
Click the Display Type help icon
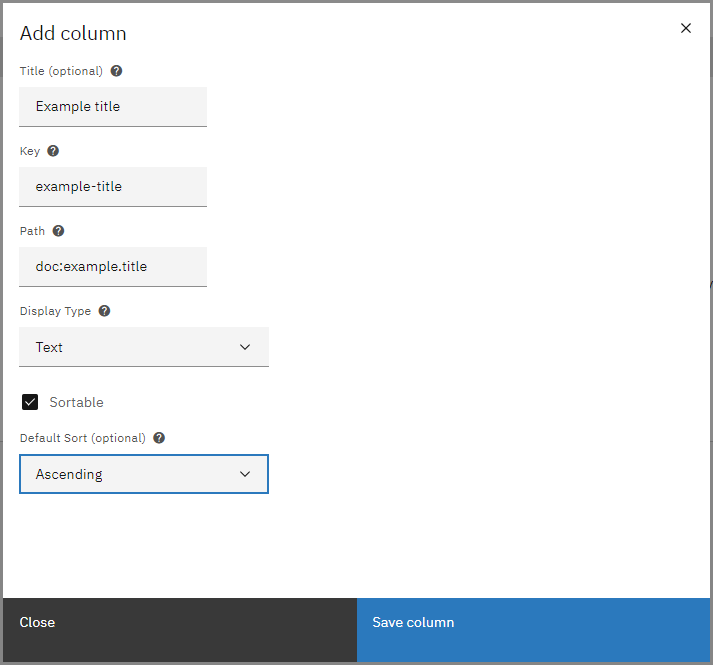click(x=104, y=311)
